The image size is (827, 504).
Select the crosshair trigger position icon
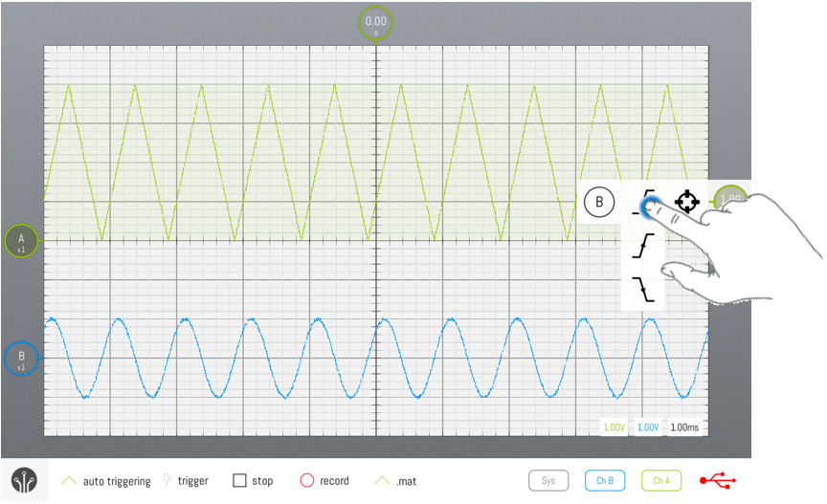686,202
